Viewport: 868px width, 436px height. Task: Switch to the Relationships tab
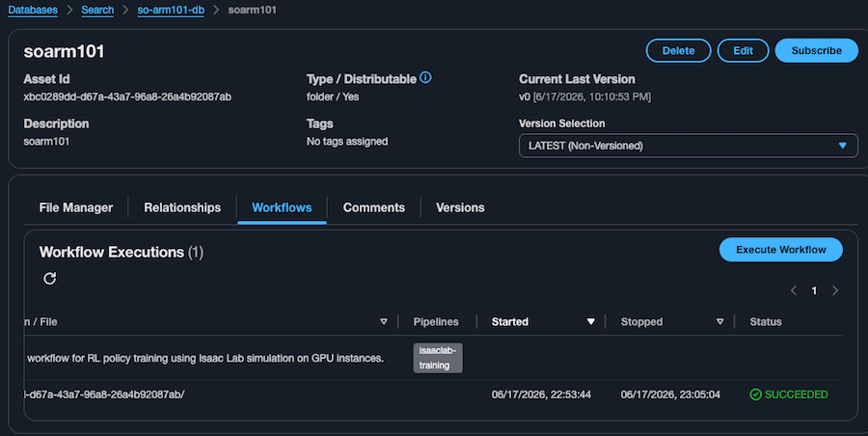pyautogui.click(x=182, y=207)
